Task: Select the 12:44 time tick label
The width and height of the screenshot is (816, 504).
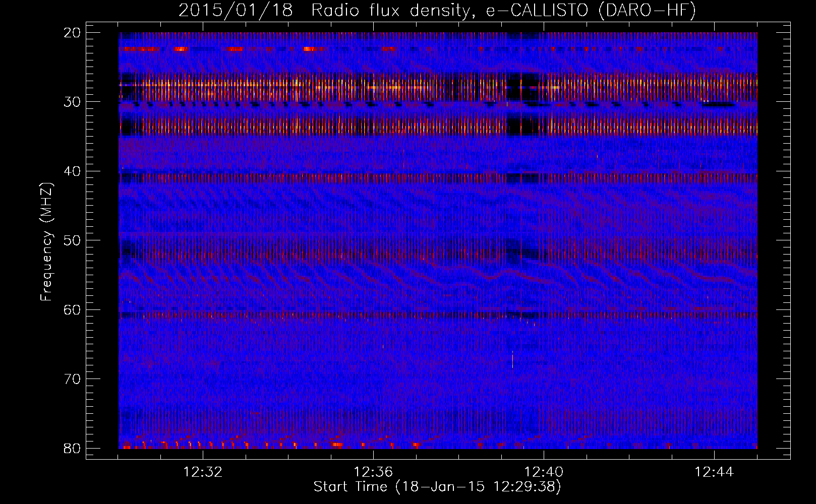Action: pyautogui.click(x=714, y=472)
